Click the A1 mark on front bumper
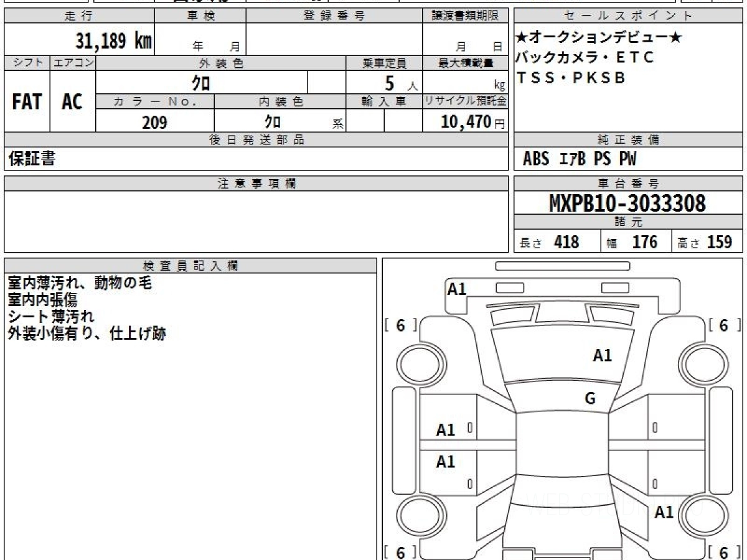 457,289
